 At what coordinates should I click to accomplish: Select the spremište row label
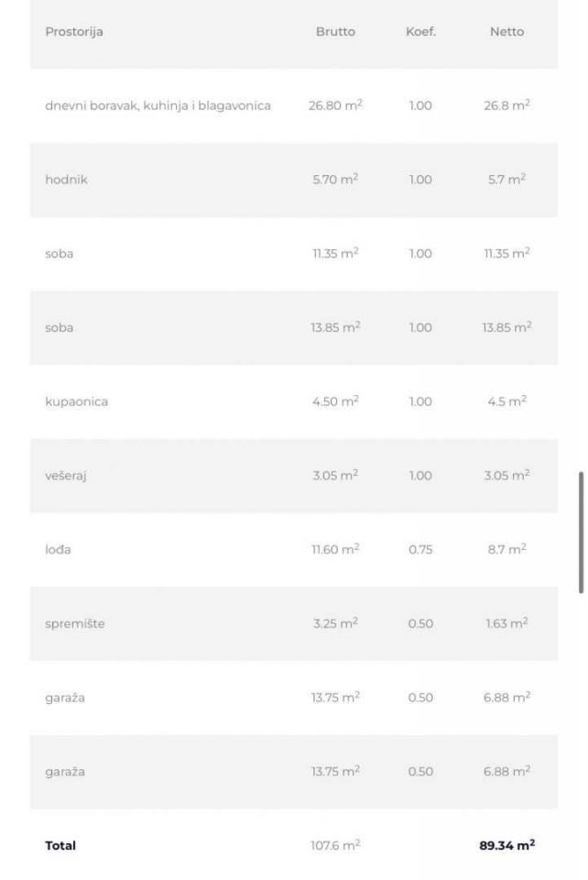(75, 624)
